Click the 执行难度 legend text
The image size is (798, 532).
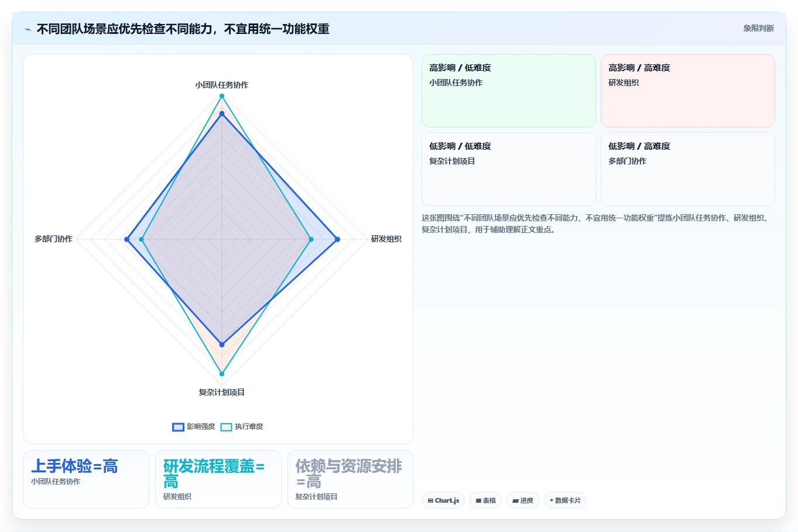(249, 427)
